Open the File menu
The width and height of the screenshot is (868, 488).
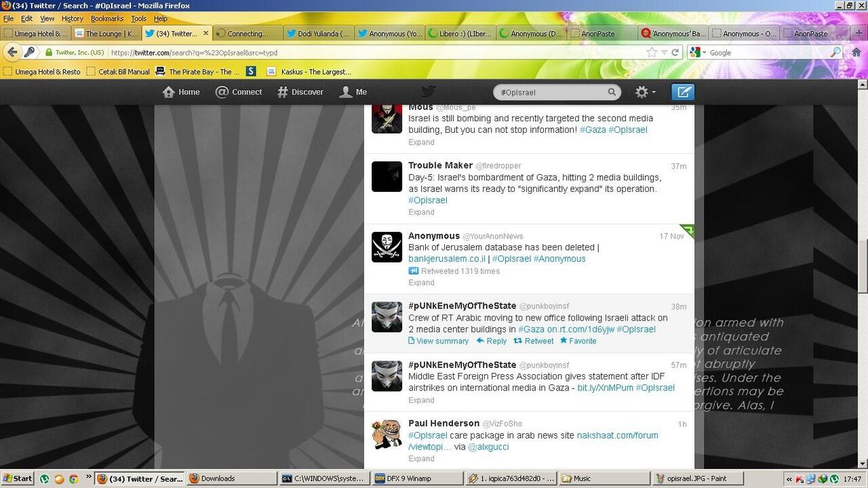[9, 18]
